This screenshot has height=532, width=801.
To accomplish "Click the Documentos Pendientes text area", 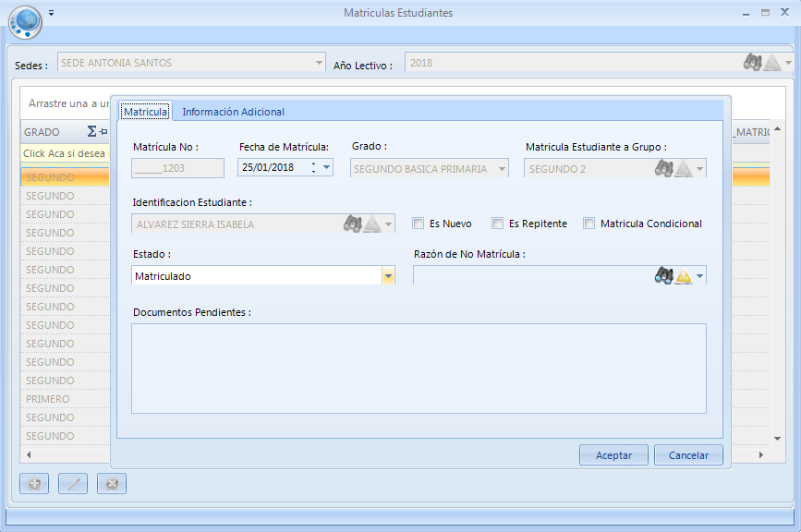I will (419, 368).
